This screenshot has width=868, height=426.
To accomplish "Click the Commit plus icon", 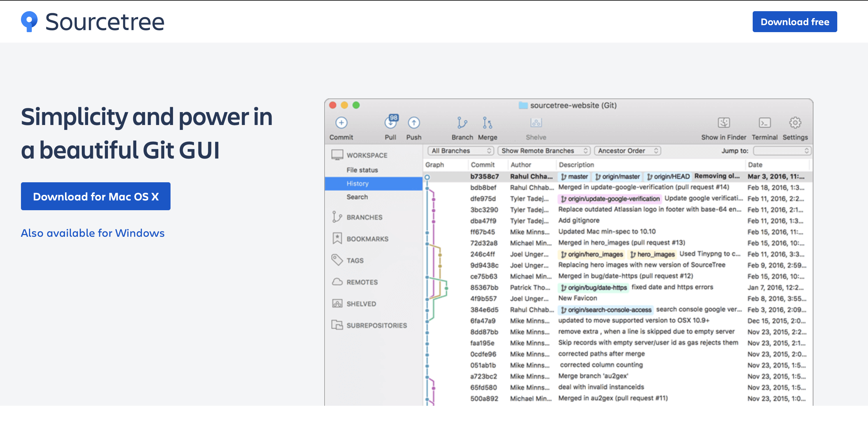I will click(341, 123).
